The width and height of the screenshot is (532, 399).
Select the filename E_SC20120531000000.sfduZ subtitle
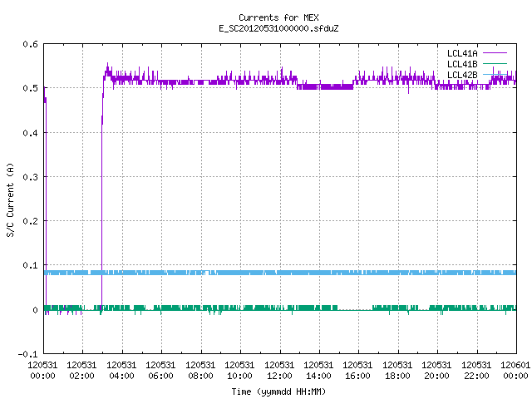click(x=278, y=28)
